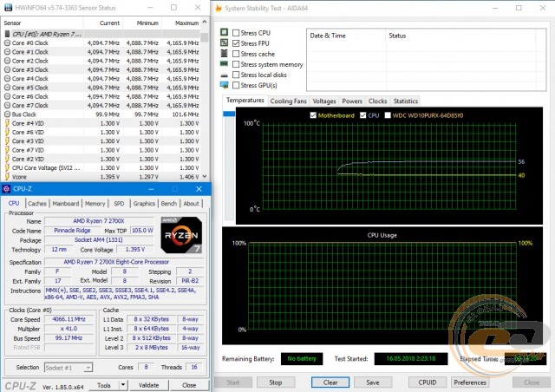Enable the Stress GPU(s) checkbox

[236, 85]
